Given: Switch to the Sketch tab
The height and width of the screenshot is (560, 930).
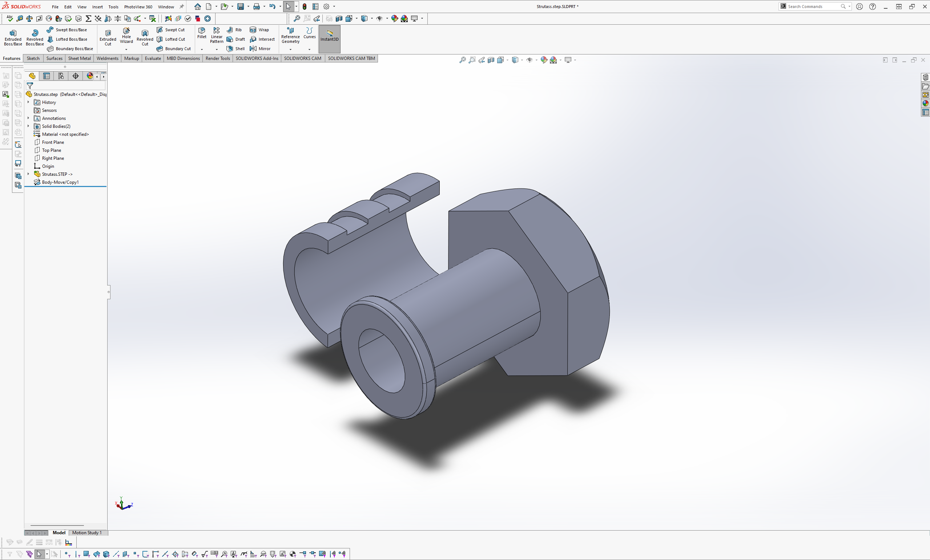Looking at the screenshot, I should [x=33, y=58].
